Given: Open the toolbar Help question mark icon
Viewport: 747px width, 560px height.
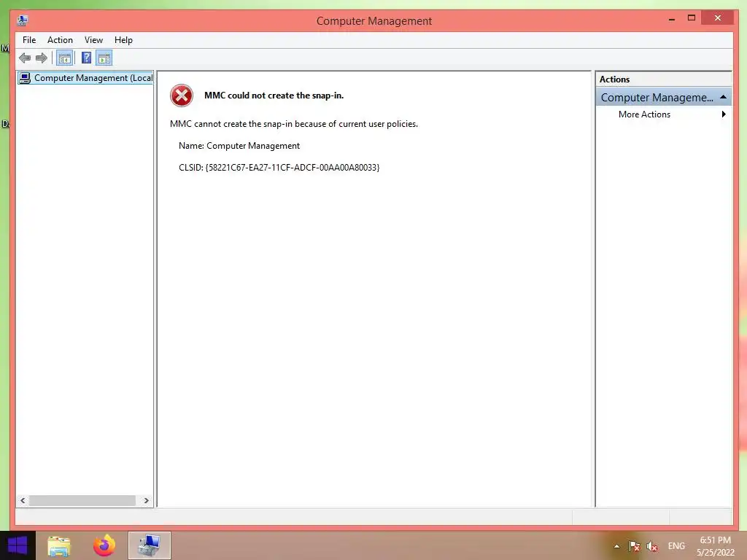Looking at the screenshot, I should [x=86, y=58].
